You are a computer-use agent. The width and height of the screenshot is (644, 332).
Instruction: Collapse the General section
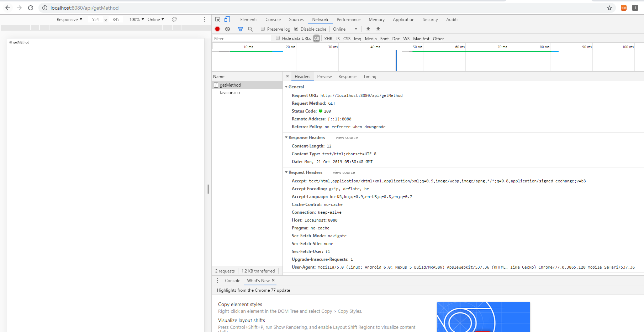286,87
